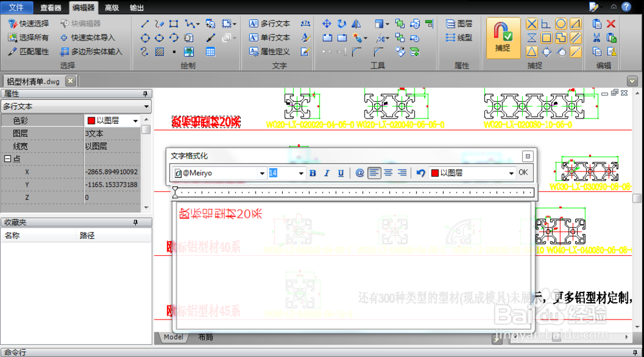Toggle intersection snap (X icon)
The width and height of the screenshot is (644, 357).
click(531, 24)
